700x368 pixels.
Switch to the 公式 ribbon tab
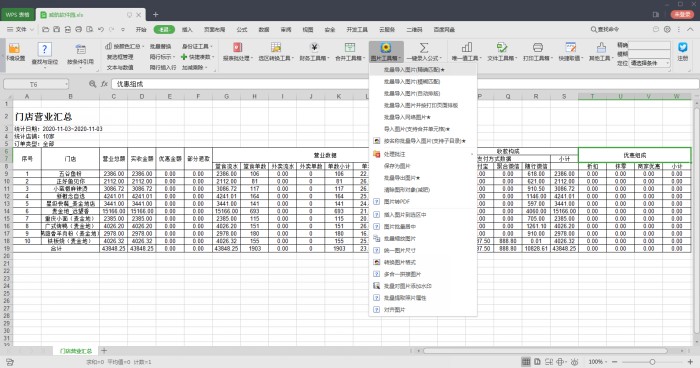click(x=242, y=29)
